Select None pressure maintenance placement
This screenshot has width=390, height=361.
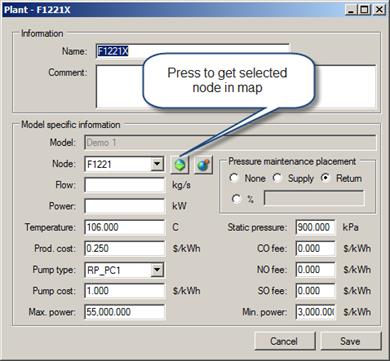point(234,178)
